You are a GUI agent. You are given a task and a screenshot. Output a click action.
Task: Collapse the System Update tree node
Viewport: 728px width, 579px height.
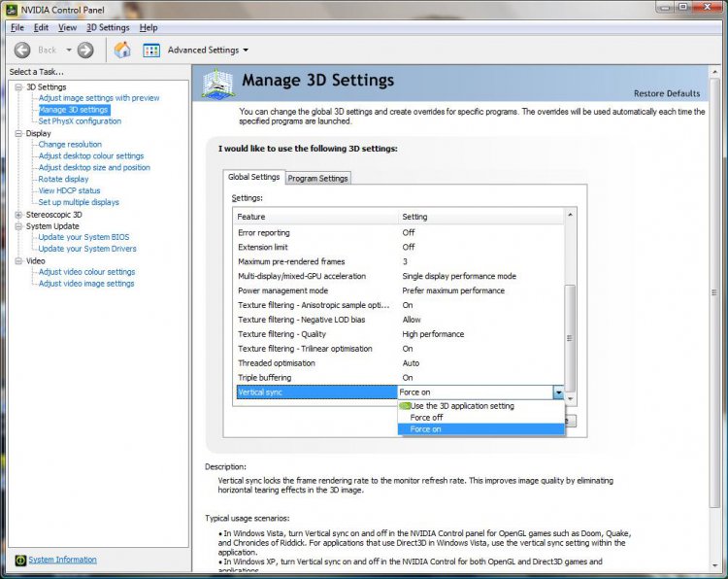pos(18,226)
